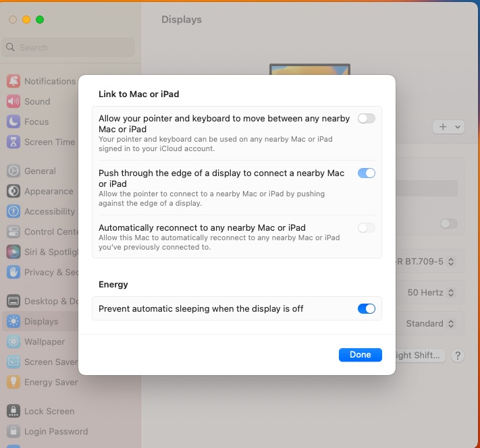The image size is (480, 448).
Task: Enable pointer and keyboard move between devices
Action: tap(367, 119)
